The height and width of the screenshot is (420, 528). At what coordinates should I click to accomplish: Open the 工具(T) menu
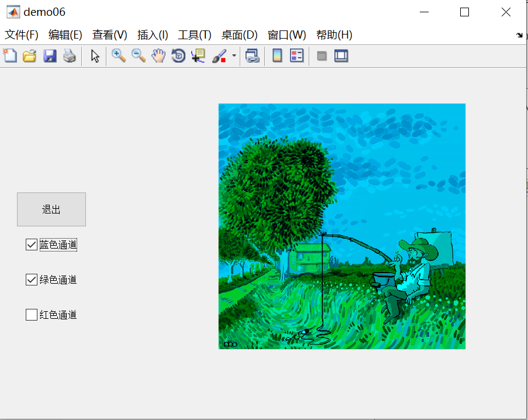(x=195, y=35)
